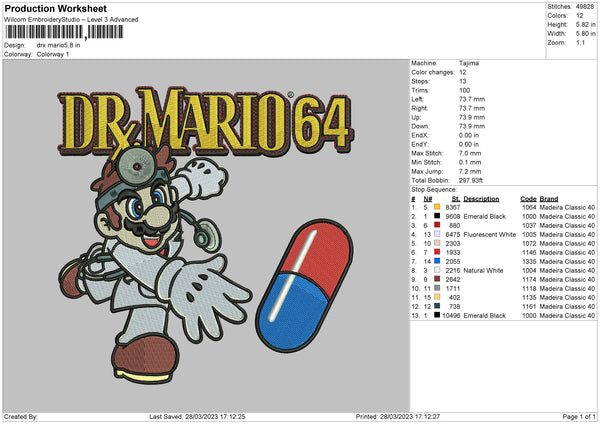Select thread code 1146 in the list
The width and height of the screenshot is (600, 424).
click(x=529, y=253)
